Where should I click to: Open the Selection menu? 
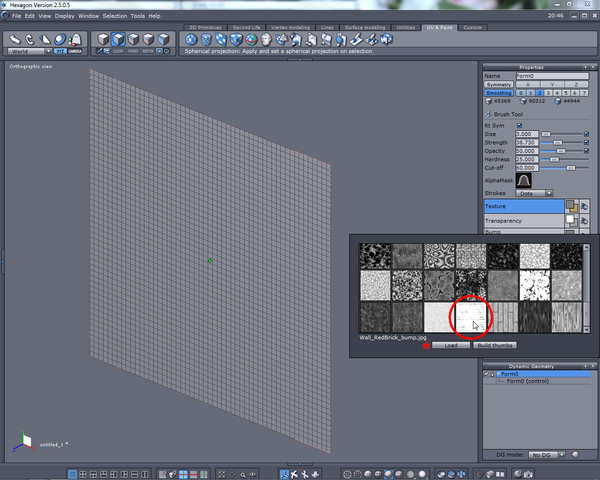[x=115, y=16]
